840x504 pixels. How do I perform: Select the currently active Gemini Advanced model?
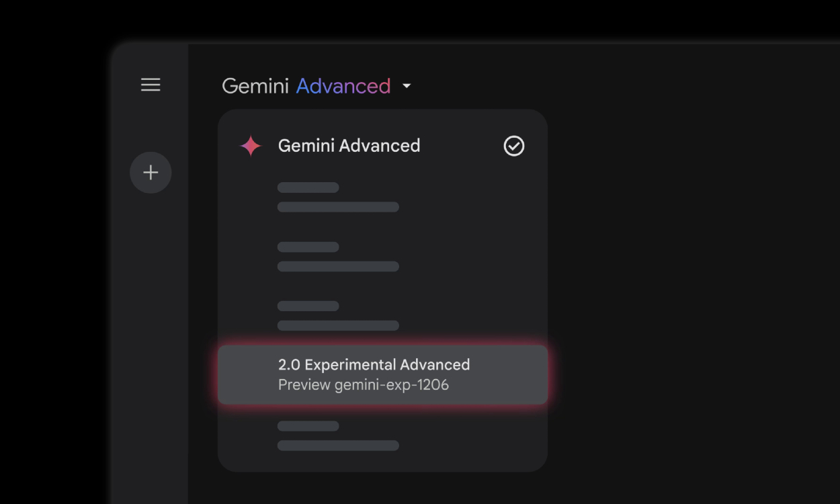click(349, 146)
